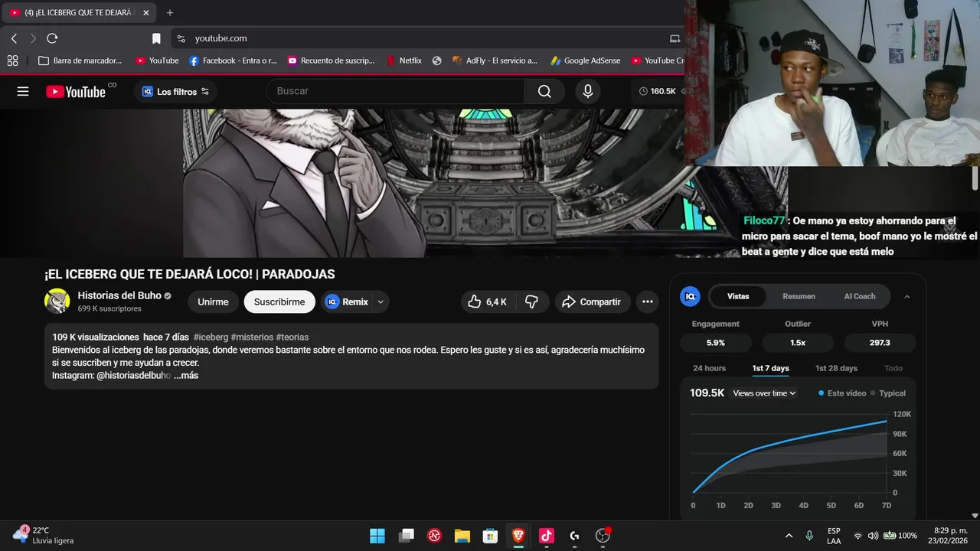
Task: Switch to the Vistas tab
Action: click(x=738, y=296)
